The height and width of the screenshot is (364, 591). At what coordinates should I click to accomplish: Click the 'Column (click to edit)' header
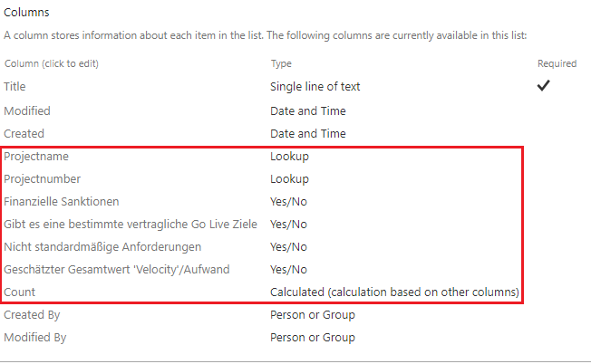(52, 63)
